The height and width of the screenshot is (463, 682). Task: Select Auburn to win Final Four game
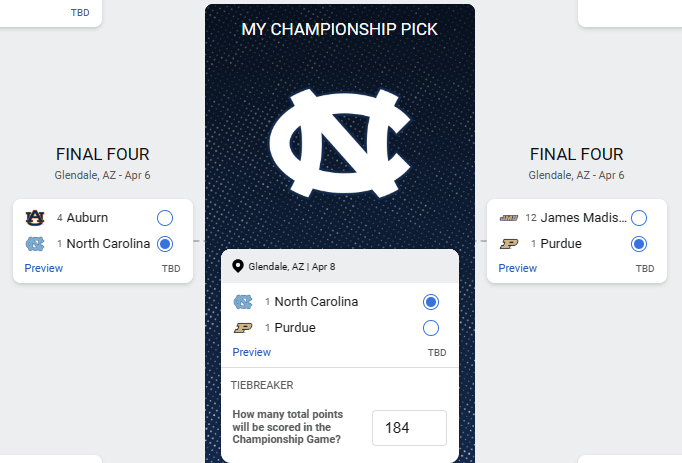(165, 218)
